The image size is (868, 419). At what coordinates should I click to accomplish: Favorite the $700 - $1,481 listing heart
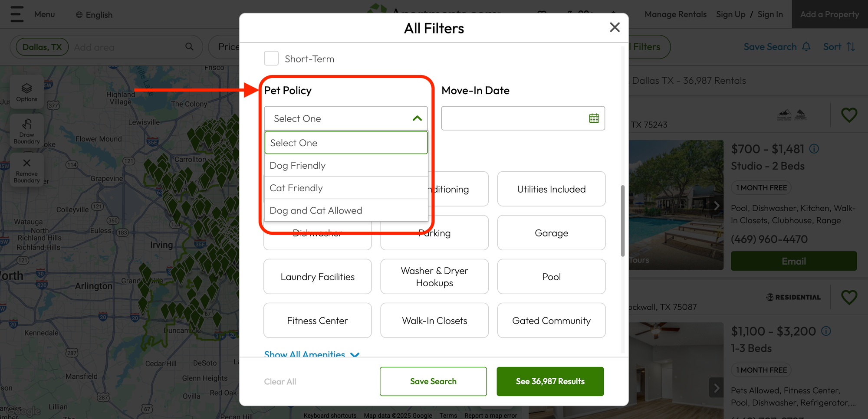click(849, 115)
